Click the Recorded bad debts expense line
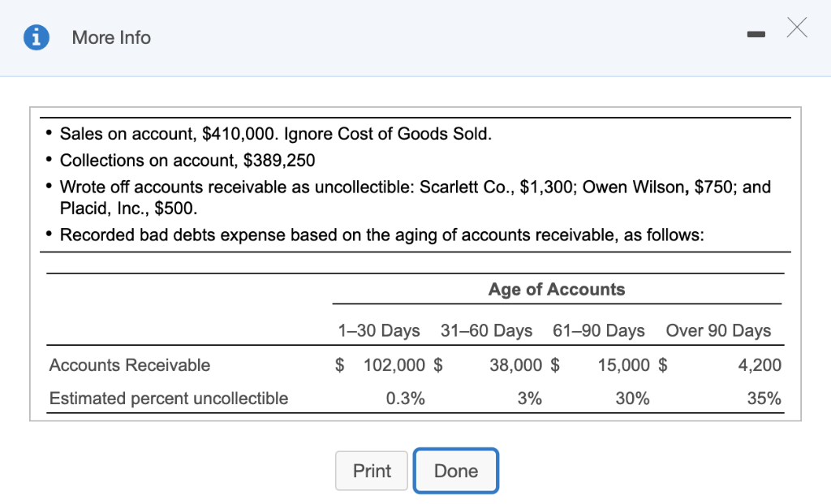831x504 pixels. click(x=381, y=235)
